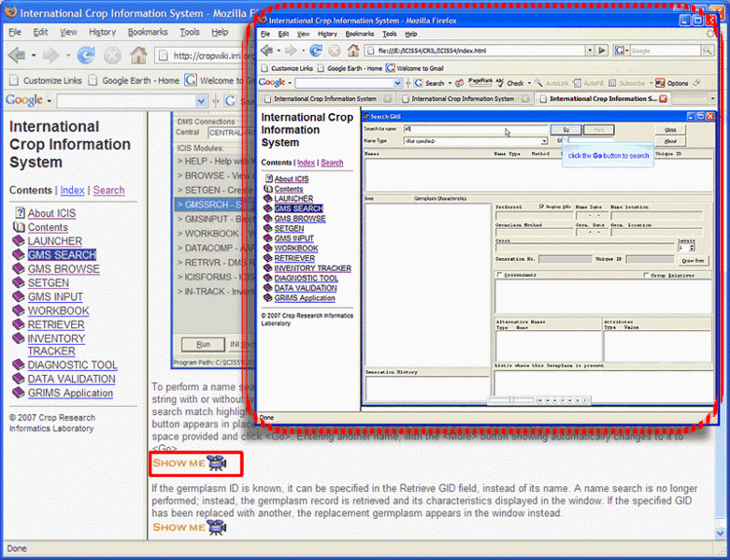Click Close button in Search GMS
The width and height of the screenshot is (730, 560).
pyautogui.click(x=670, y=129)
